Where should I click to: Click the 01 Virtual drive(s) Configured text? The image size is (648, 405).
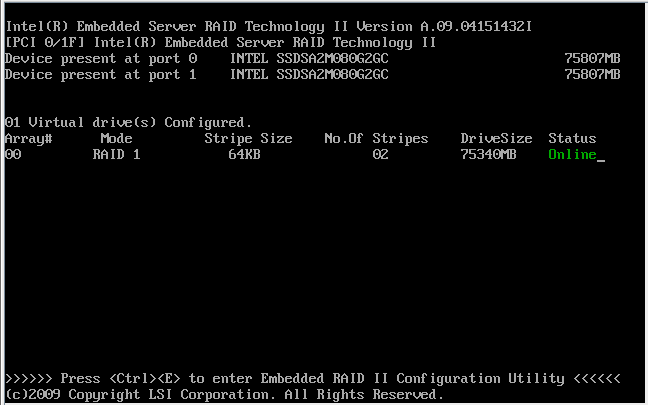(128, 122)
